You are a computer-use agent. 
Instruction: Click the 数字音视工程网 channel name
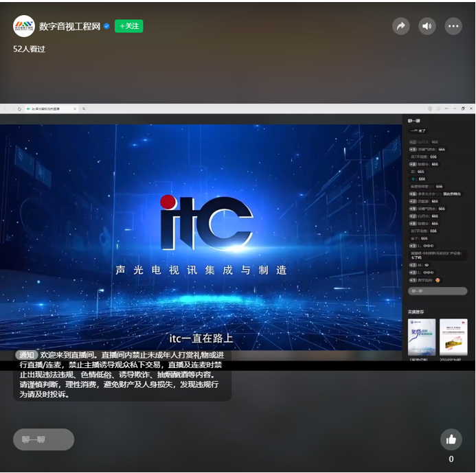(69, 26)
